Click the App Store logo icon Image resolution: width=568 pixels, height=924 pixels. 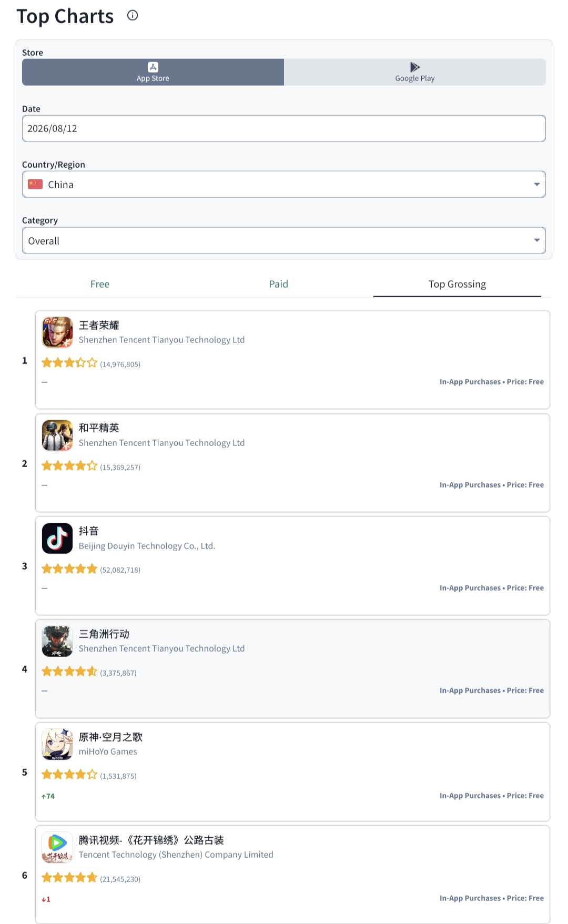click(153, 67)
